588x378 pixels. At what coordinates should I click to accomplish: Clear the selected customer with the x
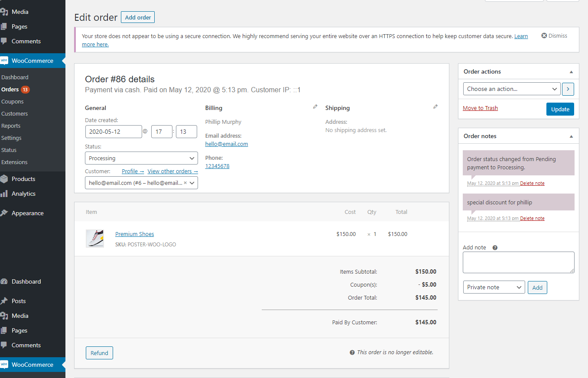tap(185, 183)
